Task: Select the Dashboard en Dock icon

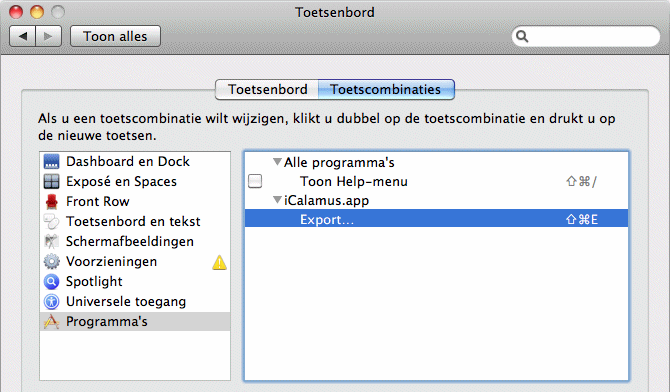Action: 52,162
